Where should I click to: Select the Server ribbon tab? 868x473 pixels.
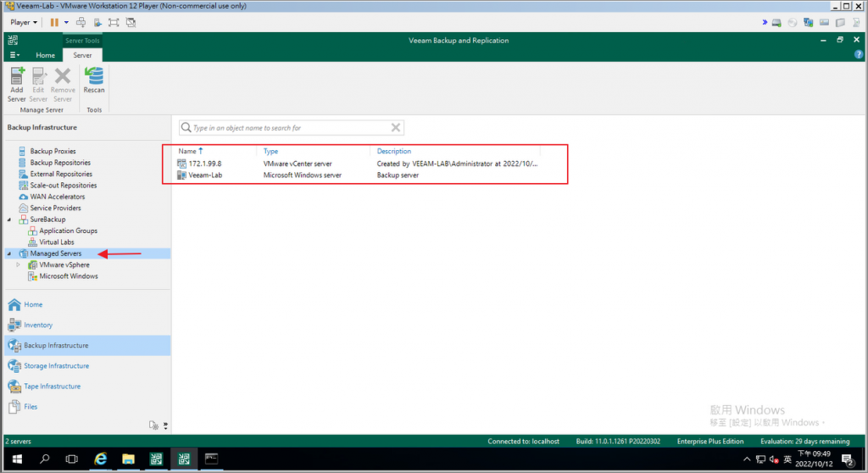click(x=82, y=55)
